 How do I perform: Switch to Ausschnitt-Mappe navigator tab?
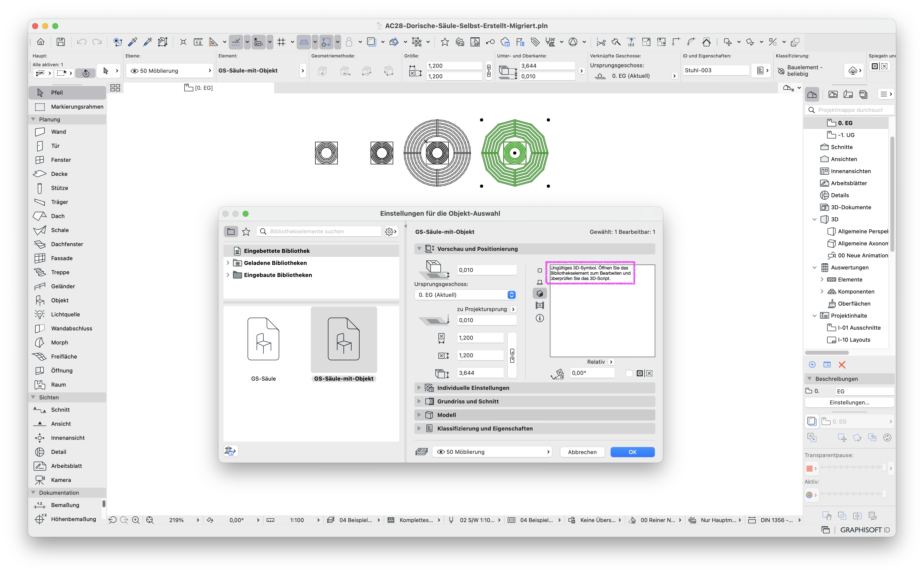[x=833, y=95]
